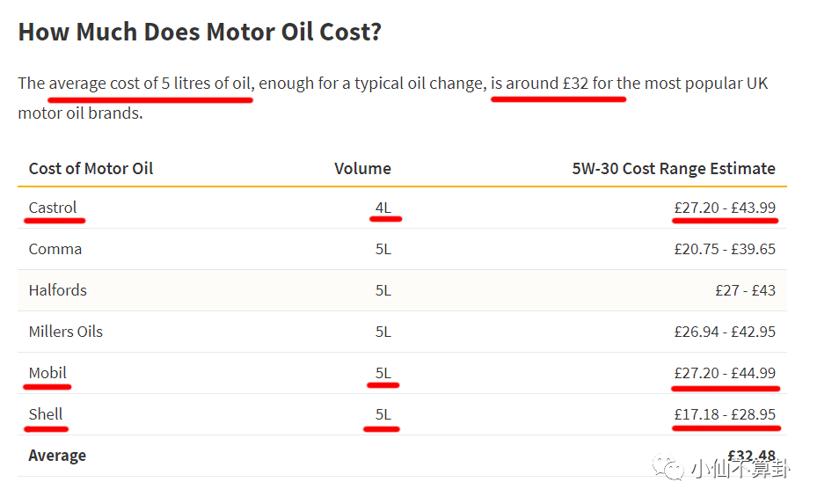Select the Castrol brand cell
The height and width of the screenshot is (504, 817).
53,208
